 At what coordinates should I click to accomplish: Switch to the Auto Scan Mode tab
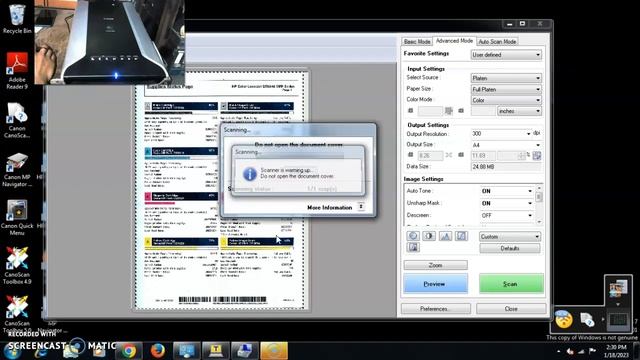pyautogui.click(x=497, y=42)
